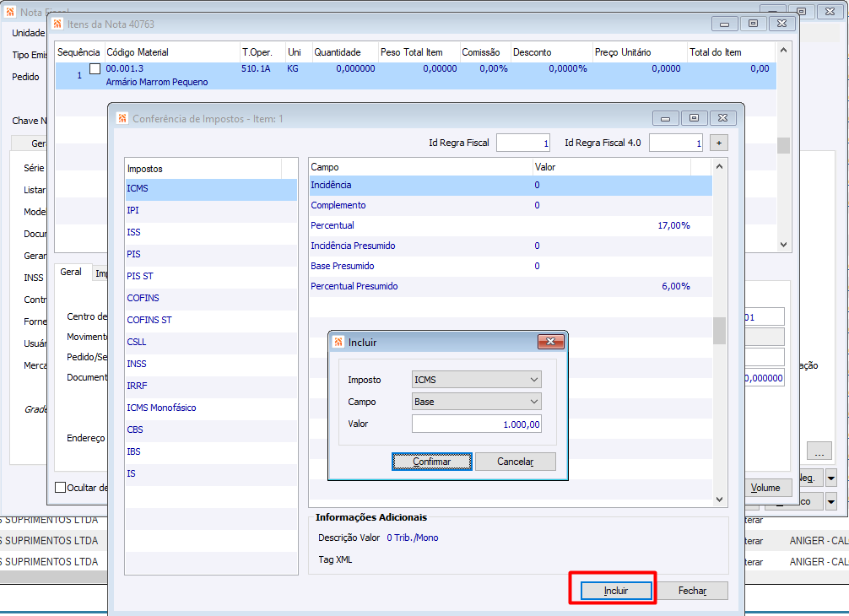Click the Incluir dialog title icon
The width and height of the screenshot is (849, 616).
338,342
